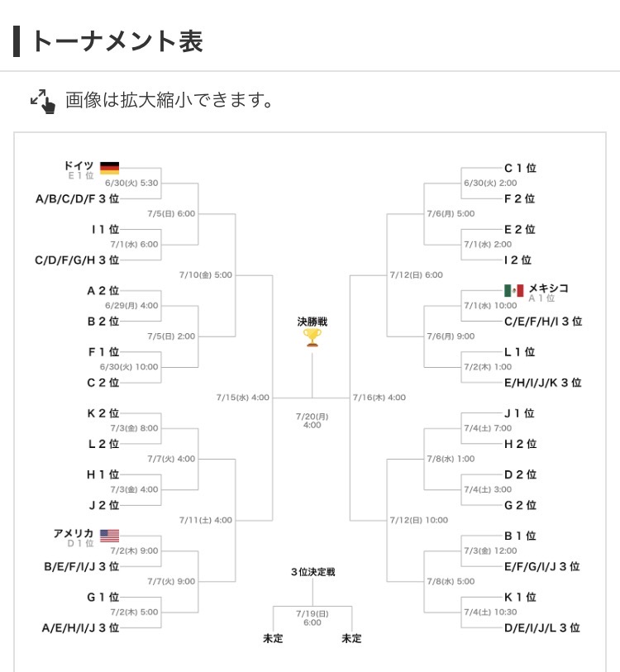620x672 pixels.
Task: Click the C/E/F/H/I 3位 entry
Action: pos(543,322)
